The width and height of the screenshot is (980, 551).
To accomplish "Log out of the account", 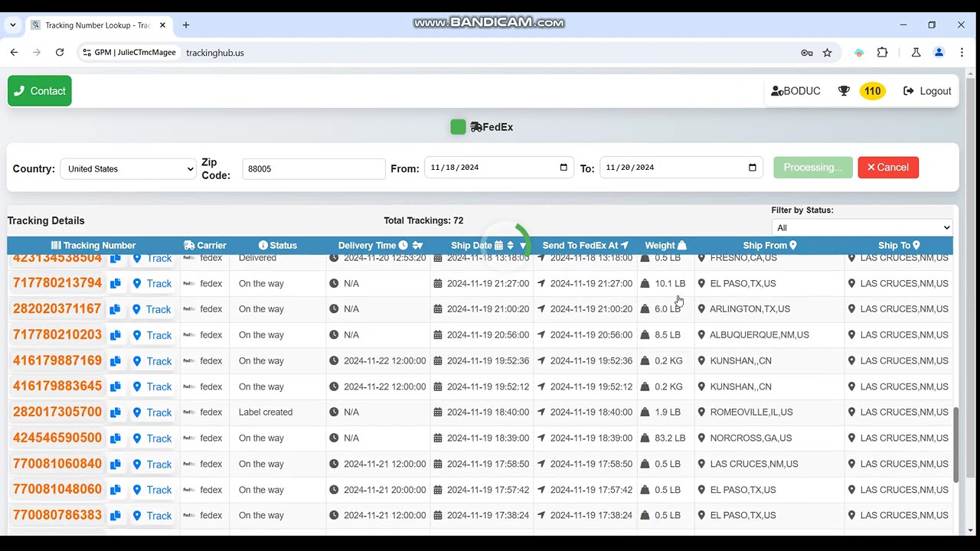I will 927,91.
